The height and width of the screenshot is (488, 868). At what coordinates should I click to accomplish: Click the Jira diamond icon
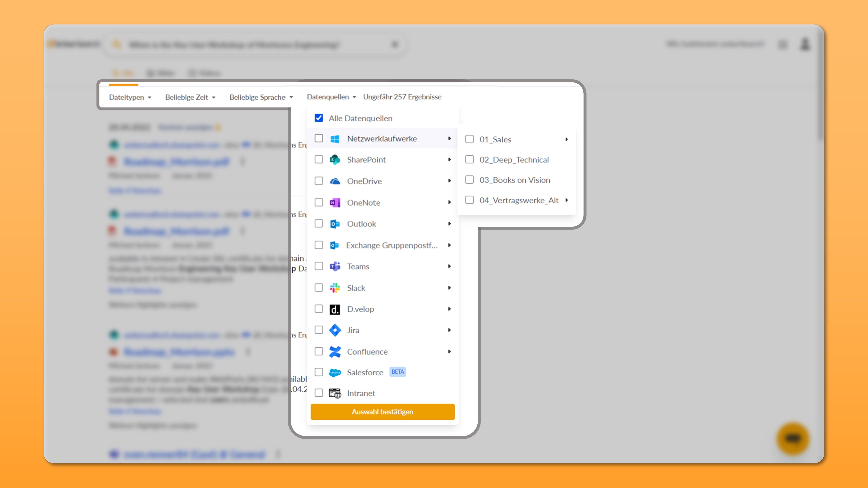(x=335, y=330)
